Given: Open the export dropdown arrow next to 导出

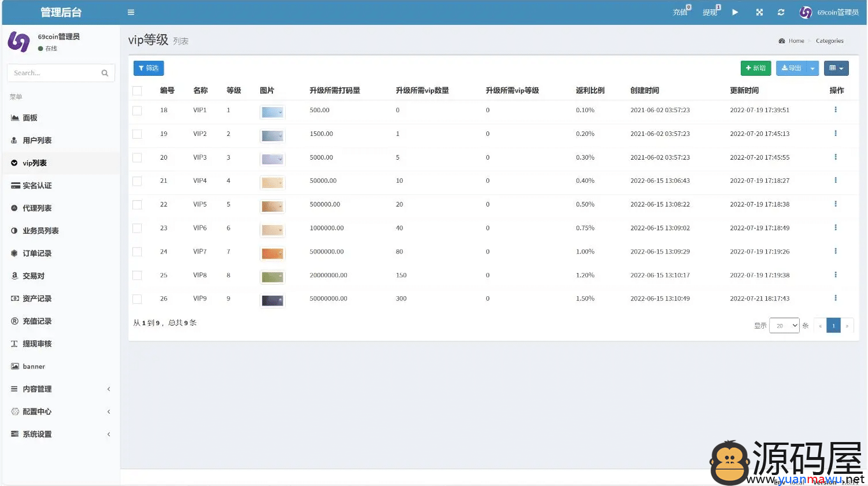Looking at the screenshot, I should click(x=812, y=68).
